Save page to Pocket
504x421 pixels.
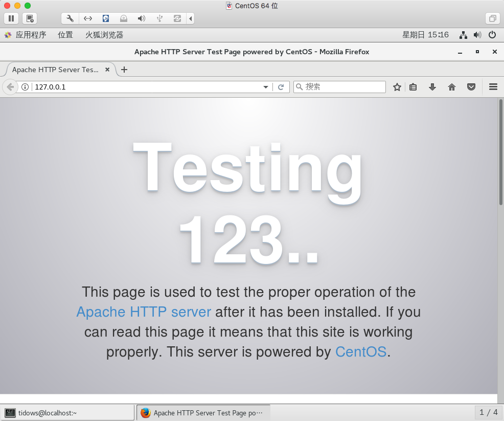[x=471, y=87]
